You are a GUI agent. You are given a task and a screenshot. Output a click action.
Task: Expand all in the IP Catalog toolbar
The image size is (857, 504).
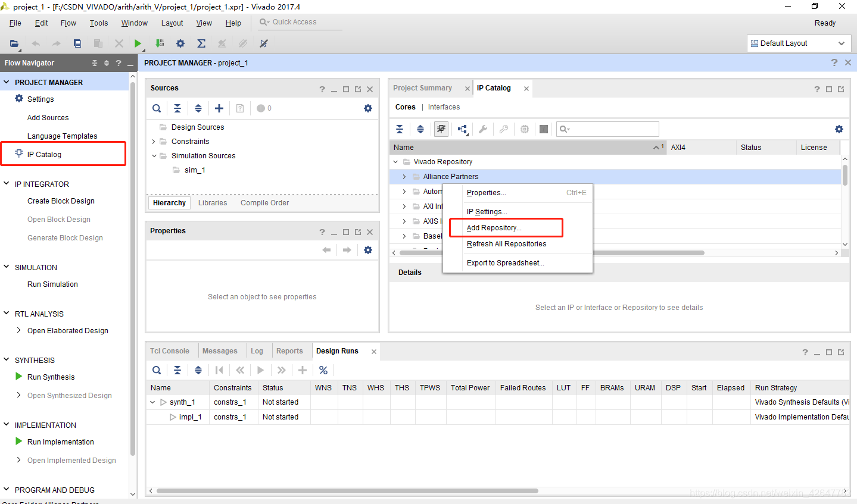(420, 129)
